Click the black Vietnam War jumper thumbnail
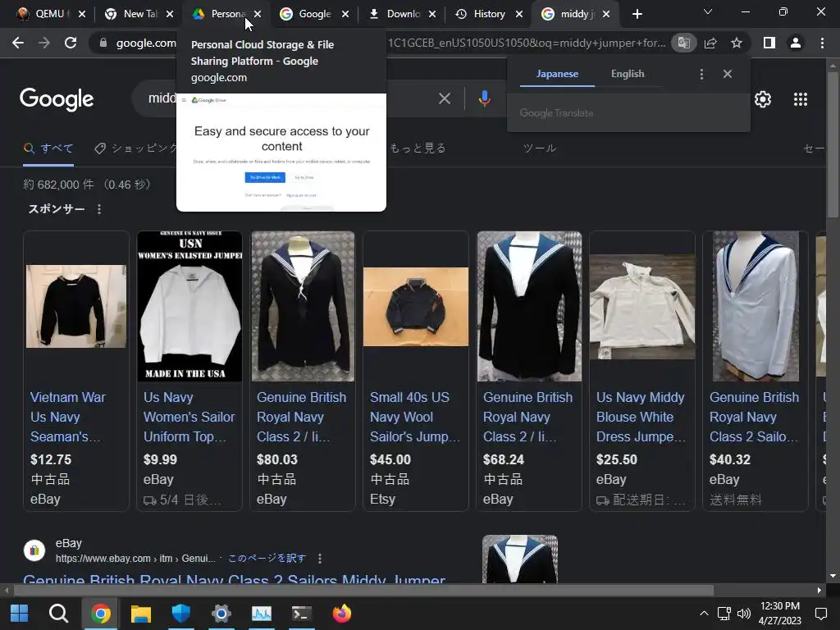This screenshot has width=840, height=630. pos(76,307)
